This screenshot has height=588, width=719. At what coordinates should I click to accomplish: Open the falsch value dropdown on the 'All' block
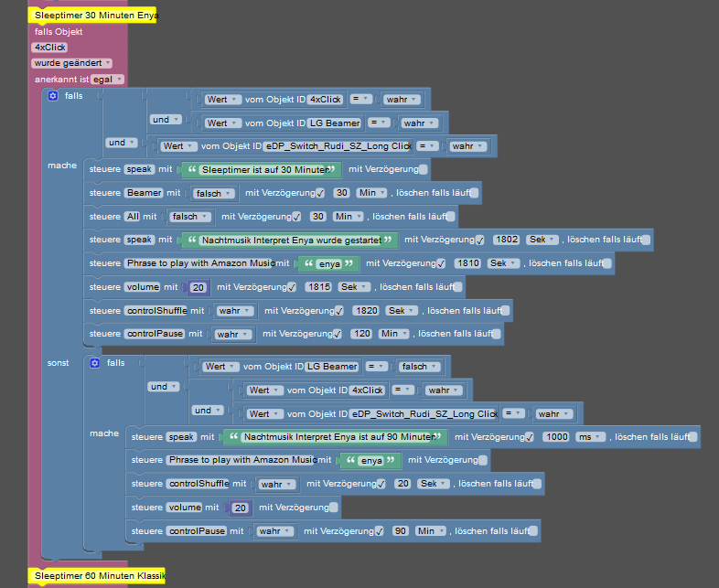(x=190, y=217)
